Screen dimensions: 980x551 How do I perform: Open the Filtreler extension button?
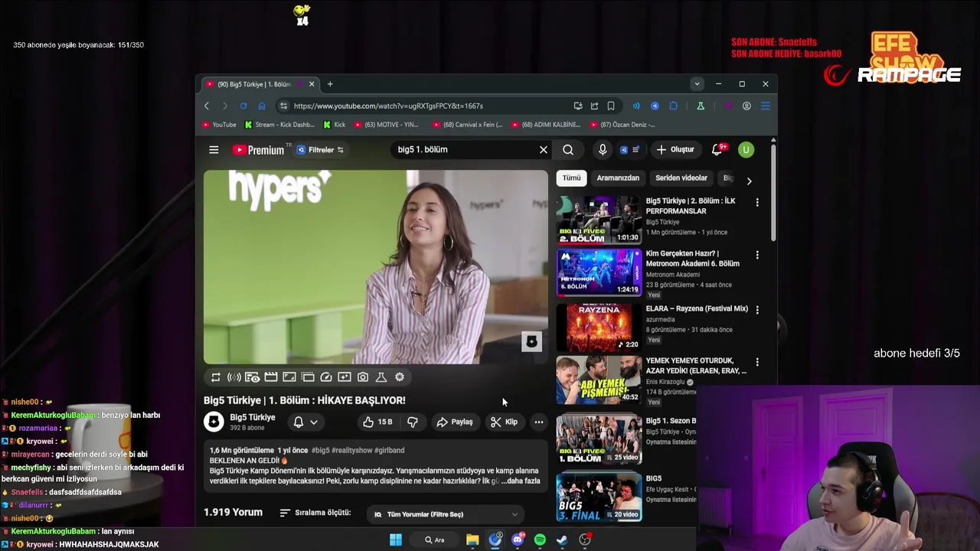(x=321, y=150)
